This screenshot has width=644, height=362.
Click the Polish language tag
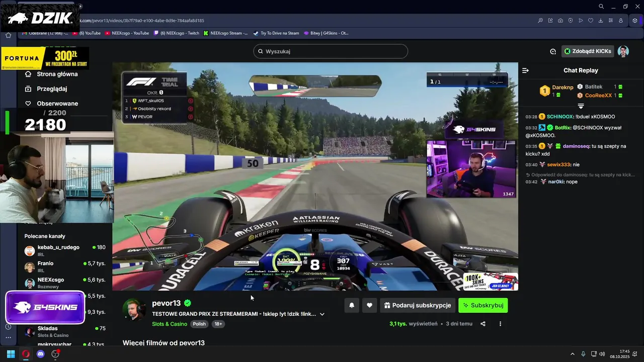point(199,324)
